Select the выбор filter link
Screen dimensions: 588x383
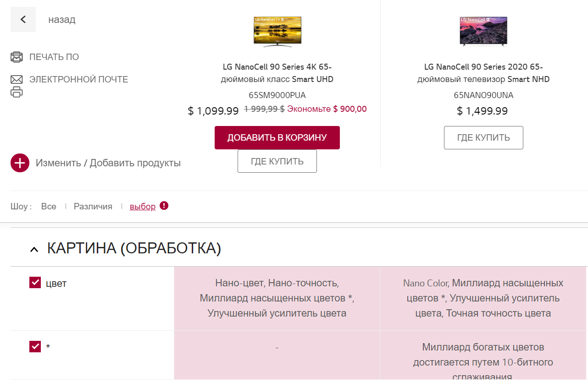143,207
